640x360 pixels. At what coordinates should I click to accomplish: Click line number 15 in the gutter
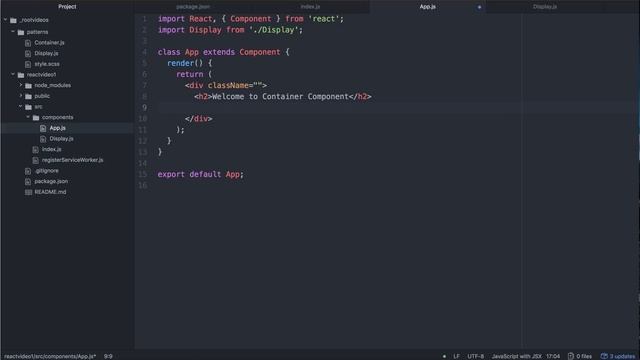(x=143, y=174)
